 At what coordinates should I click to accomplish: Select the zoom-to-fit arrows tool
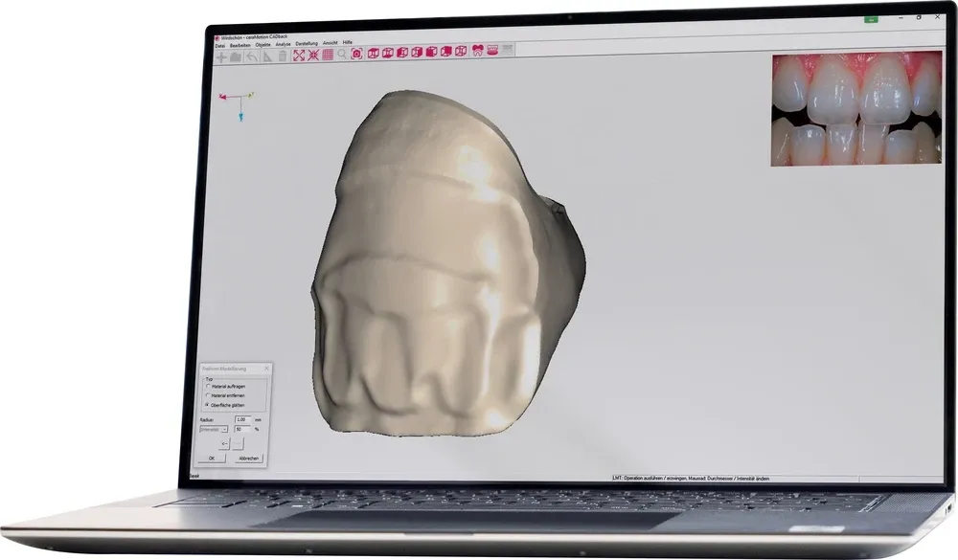pyautogui.click(x=300, y=56)
